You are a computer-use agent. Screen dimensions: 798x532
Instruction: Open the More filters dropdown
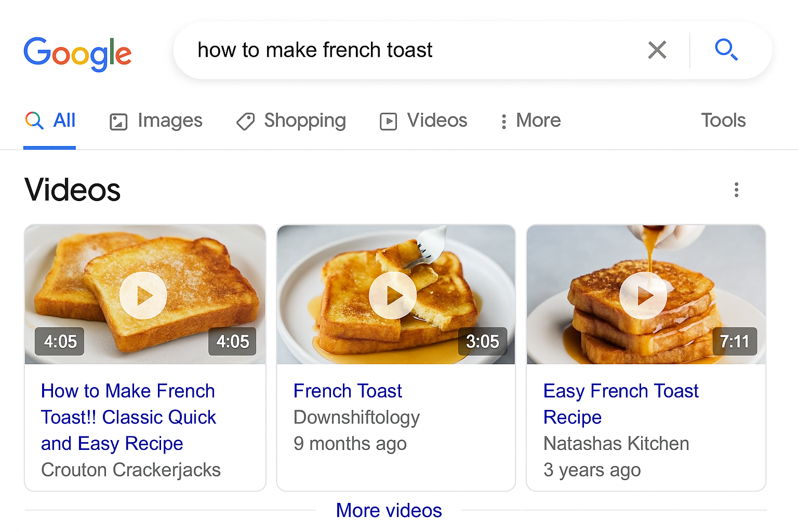click(529, 121)
